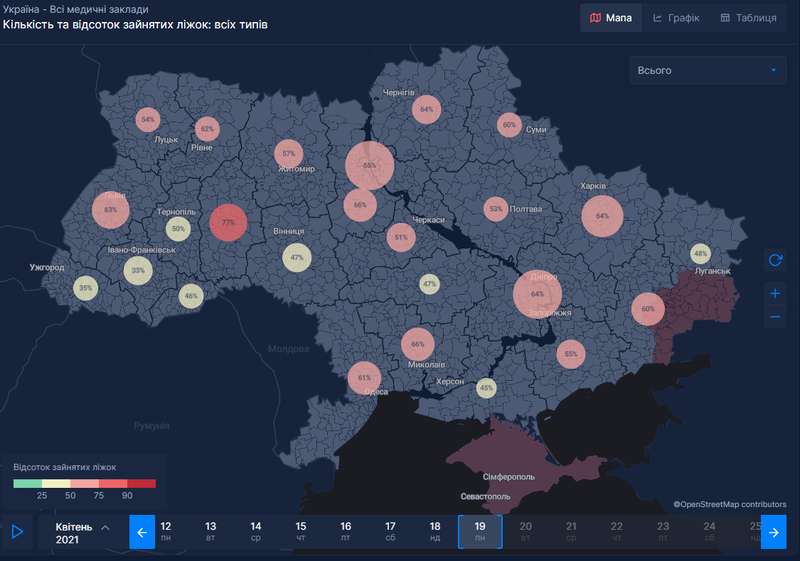Click the 33% Ivano-Frankivsk bubble
The image size is (800, 561).
pyautogui.click(x=138, y=271)
